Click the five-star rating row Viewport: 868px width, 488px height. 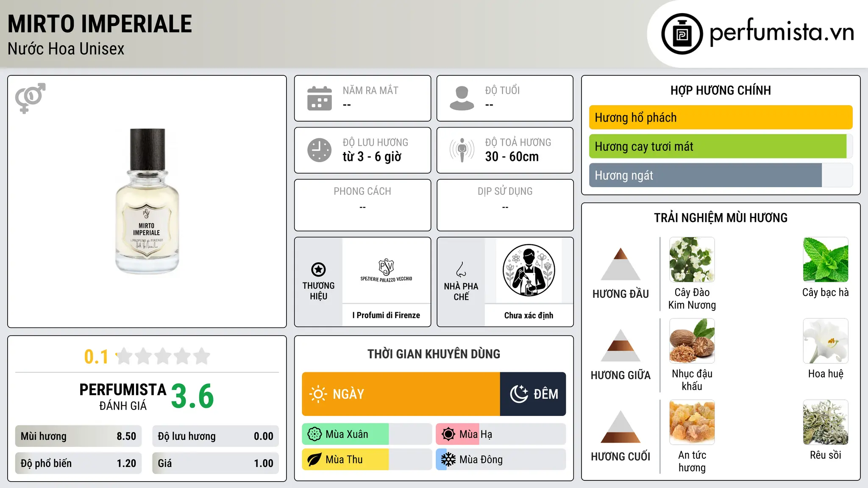point(163,356)
